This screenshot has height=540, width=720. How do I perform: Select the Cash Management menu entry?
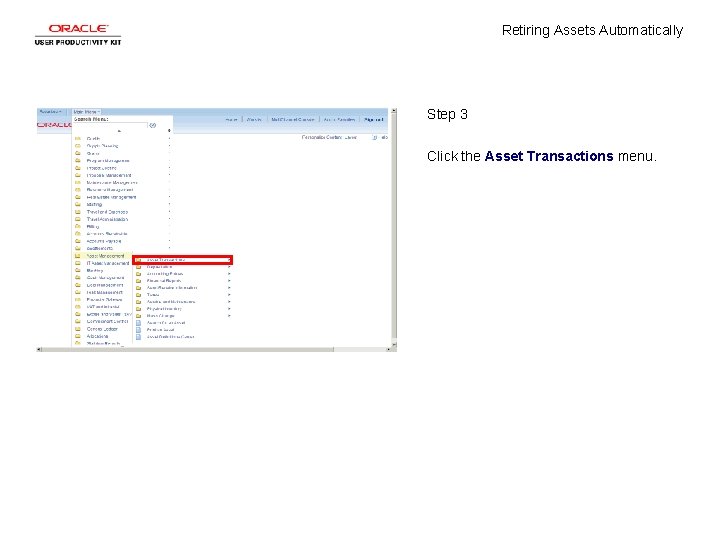point(105,278)
